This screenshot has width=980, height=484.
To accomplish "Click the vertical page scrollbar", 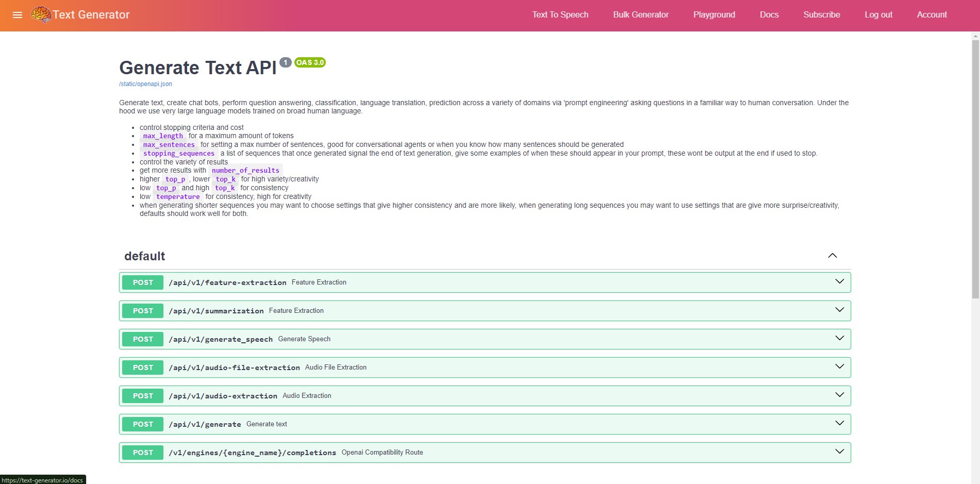I will (975, 169).
